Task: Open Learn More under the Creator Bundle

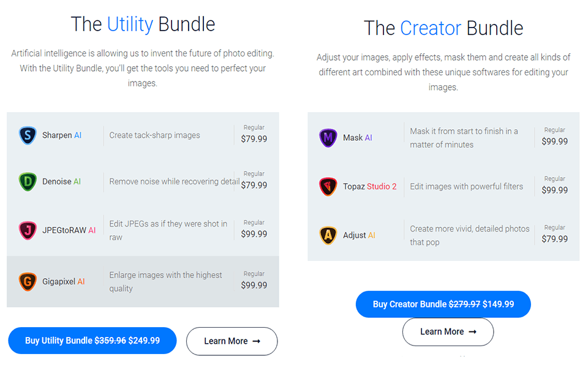Action: 448,331
